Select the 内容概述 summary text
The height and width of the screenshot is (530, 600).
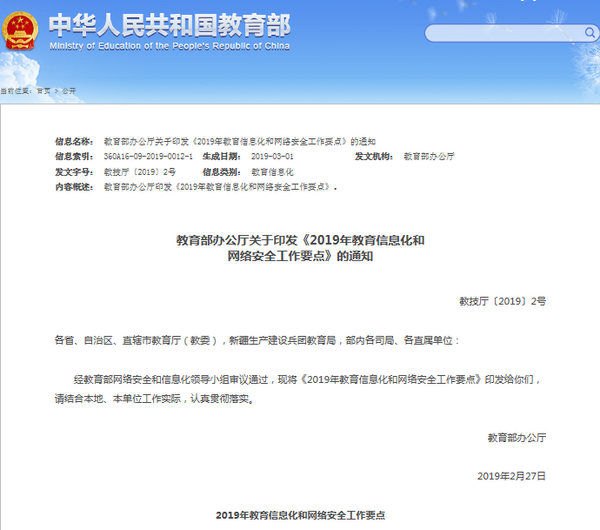(220, 187)
